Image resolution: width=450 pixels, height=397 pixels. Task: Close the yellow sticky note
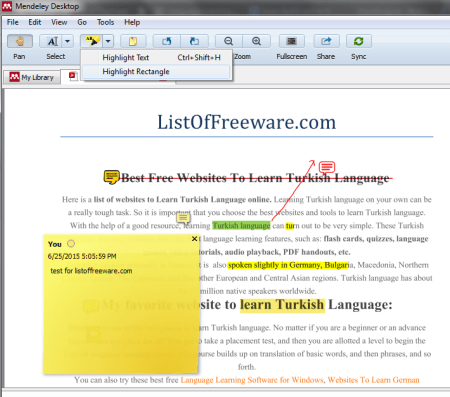(x=195, y=239)
